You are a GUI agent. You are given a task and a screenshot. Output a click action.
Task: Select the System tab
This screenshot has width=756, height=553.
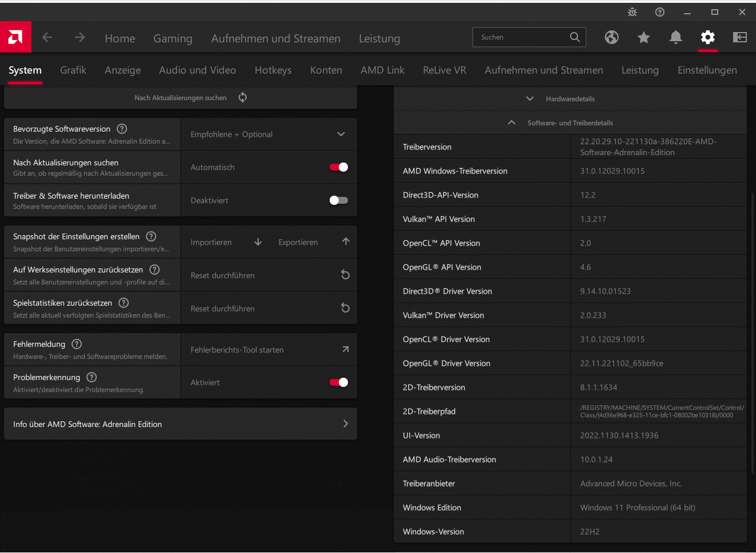(x=25, y=70)
